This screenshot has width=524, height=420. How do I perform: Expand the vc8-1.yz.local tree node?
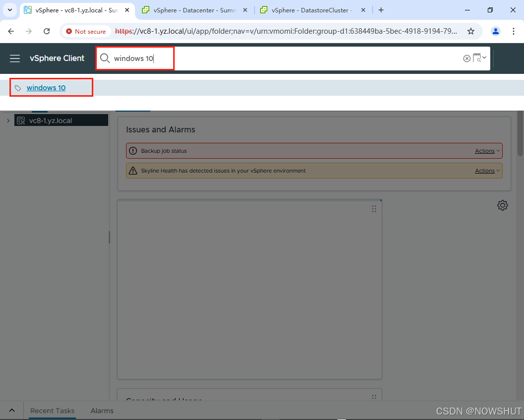(x=8, y=120)
